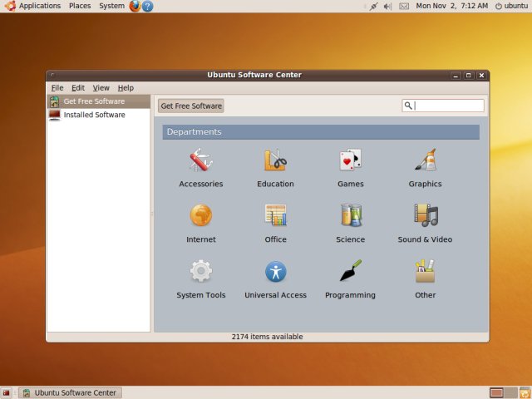
Task: Click the Accessories label text
Action: tap(201, 184)
